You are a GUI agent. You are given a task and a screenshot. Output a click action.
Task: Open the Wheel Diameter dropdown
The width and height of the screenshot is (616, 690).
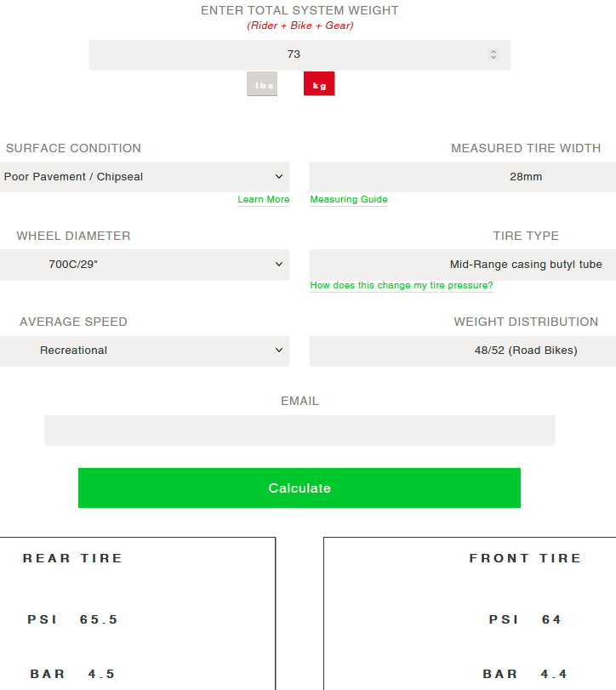coord(144,265)
